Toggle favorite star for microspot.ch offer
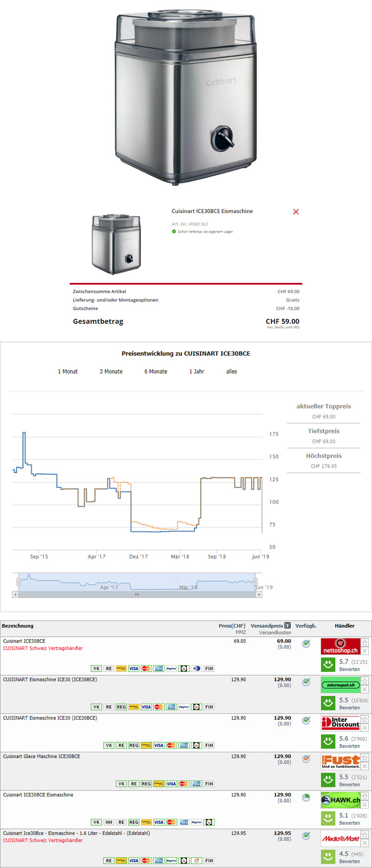The height and width of the screenshot is (868, 372). 365,681
